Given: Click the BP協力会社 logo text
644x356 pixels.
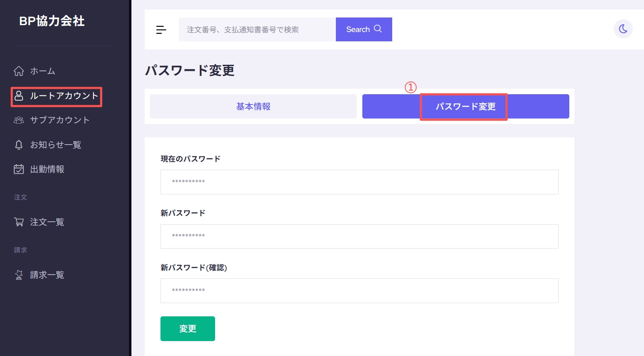Looking at the screenshot, I should point(52,21).
